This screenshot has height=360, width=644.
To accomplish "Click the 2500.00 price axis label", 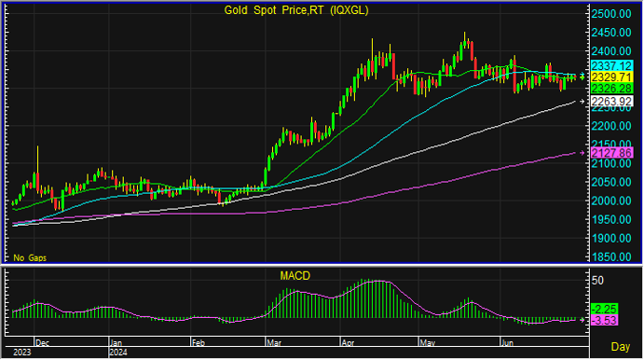I will (x=611, y=14).
